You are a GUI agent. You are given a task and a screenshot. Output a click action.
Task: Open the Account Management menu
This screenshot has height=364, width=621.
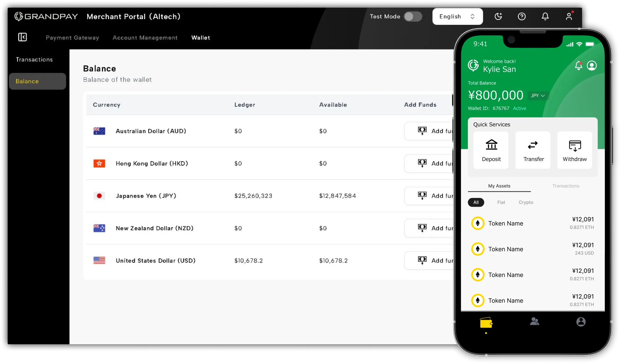coord(145,38)
